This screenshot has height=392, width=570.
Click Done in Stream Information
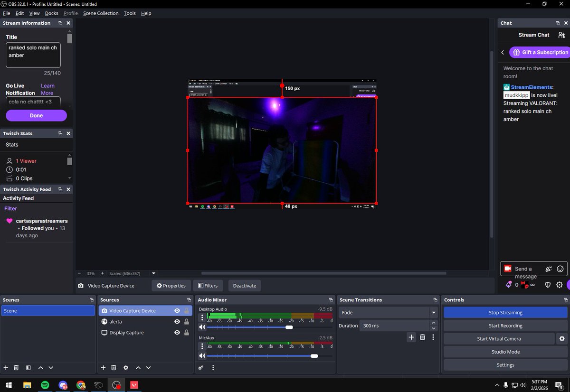point(36,115)
